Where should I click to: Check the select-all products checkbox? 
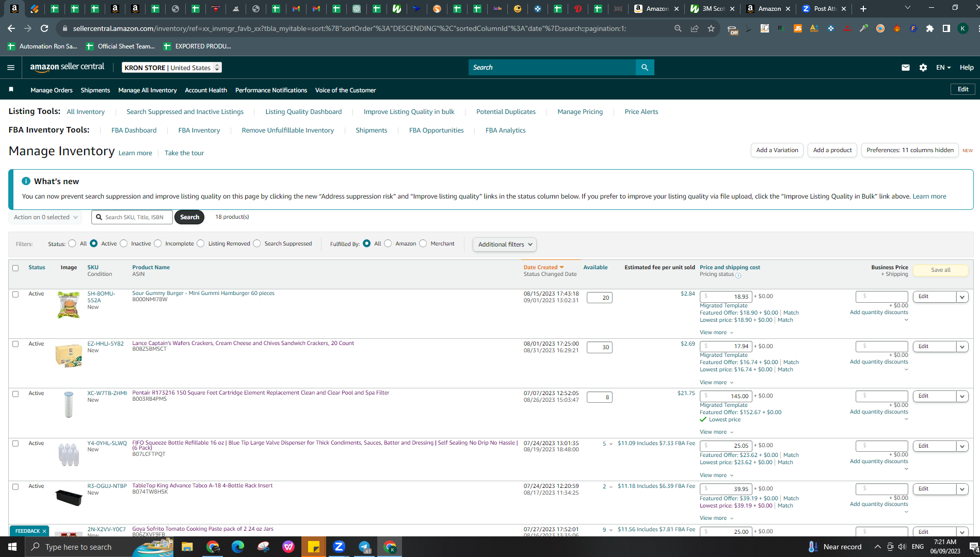point(15,268)
